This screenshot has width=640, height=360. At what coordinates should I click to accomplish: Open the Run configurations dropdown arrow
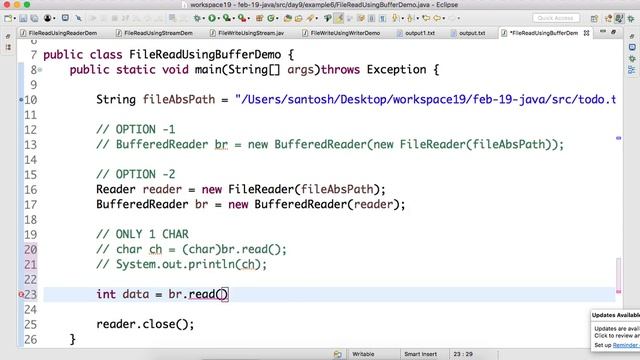(x=218, y=19)
